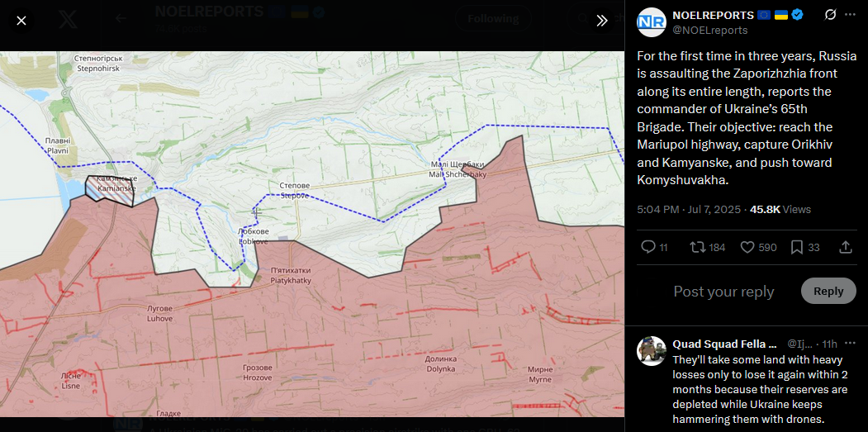Viewport: 868px width, 432px height.
Task: Click the map image of the Zaporizhzhia front
Action: pos(312,234)
